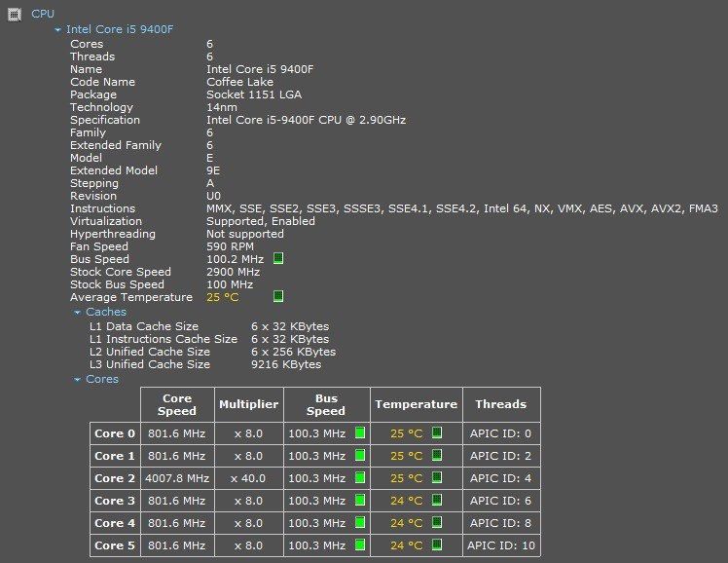
Task: Click the CPU section heading
Action: (43, 14)
